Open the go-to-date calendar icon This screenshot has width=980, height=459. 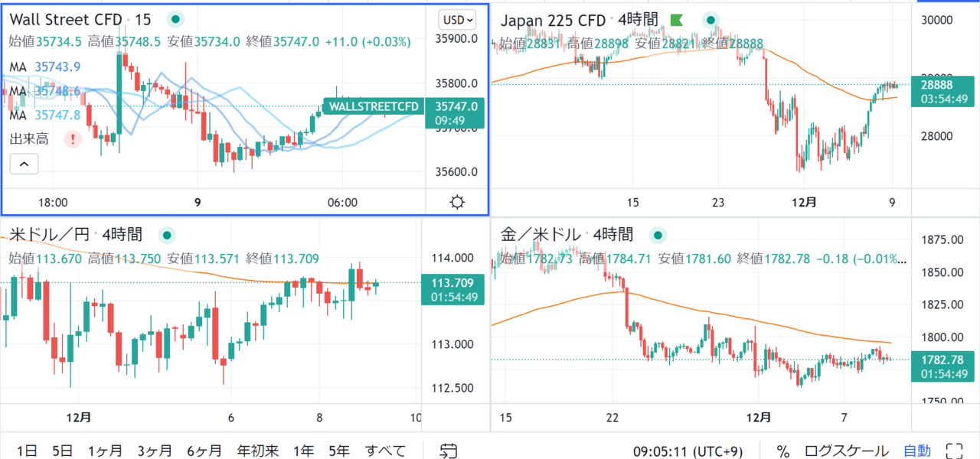coord(449,451)
